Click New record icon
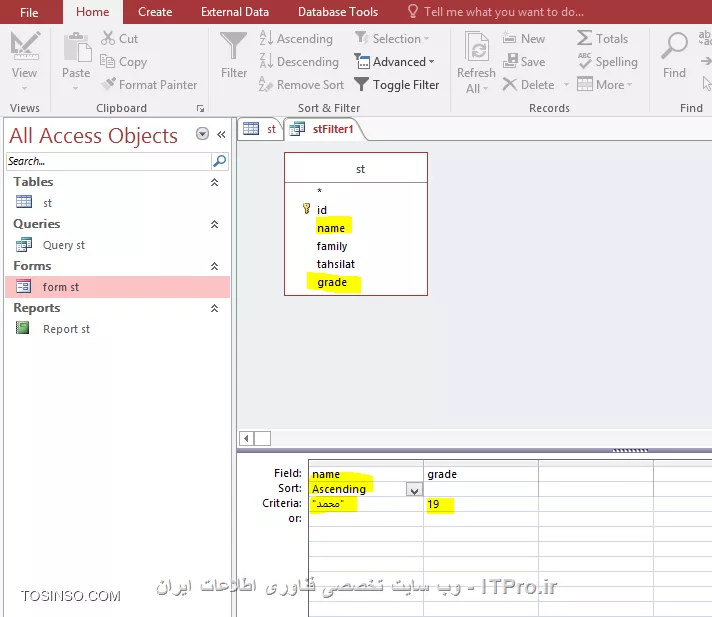 (x=510, y=39)
